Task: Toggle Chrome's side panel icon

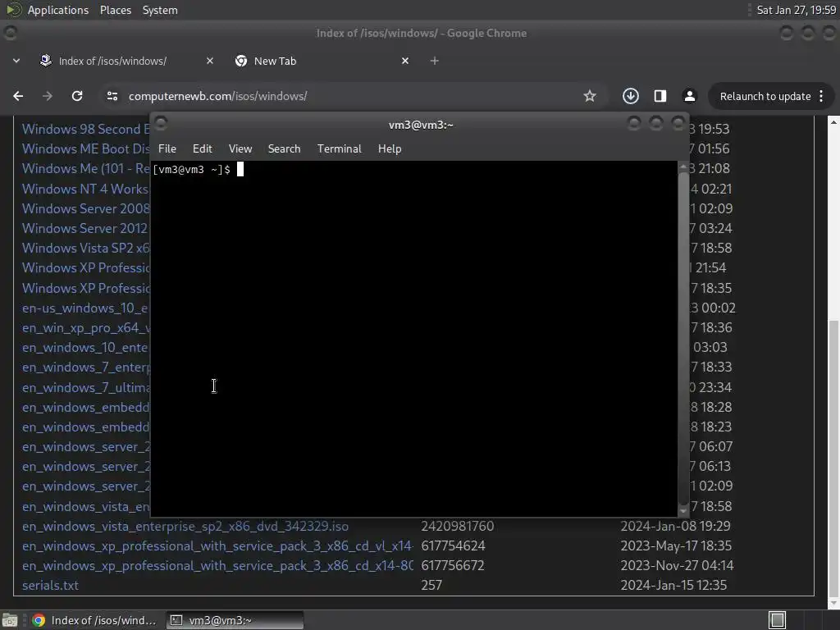Action: [x=660, y=96]
